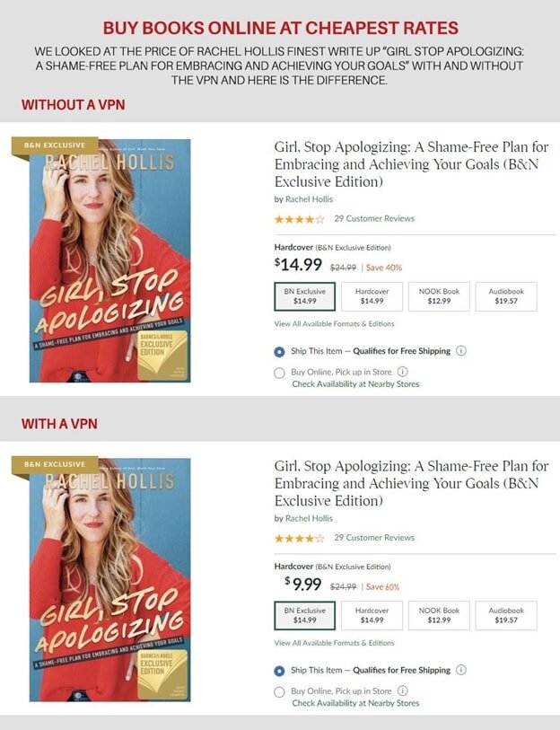
Task: Click the star rating in the bottom listing
Action: coord(300,538)
